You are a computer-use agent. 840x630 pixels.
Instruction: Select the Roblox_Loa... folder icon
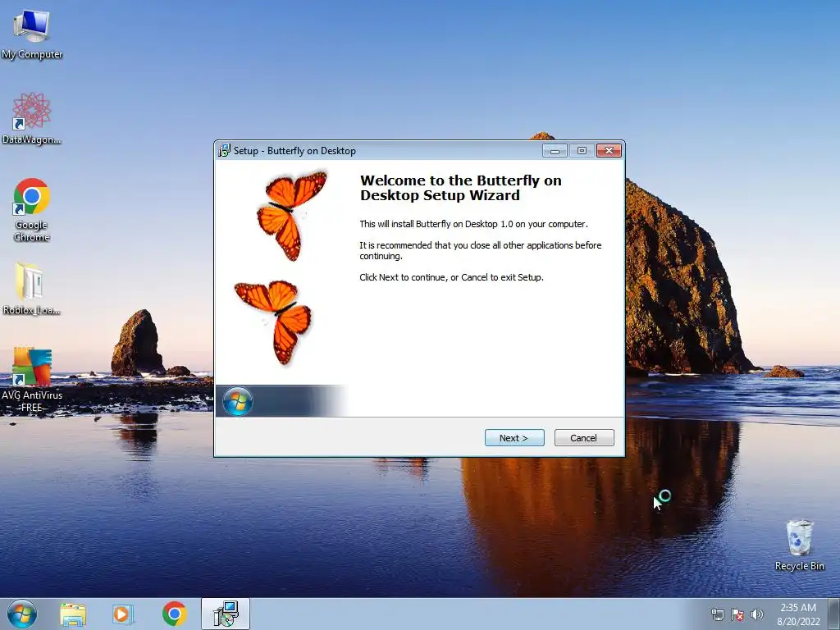(31, 289)
